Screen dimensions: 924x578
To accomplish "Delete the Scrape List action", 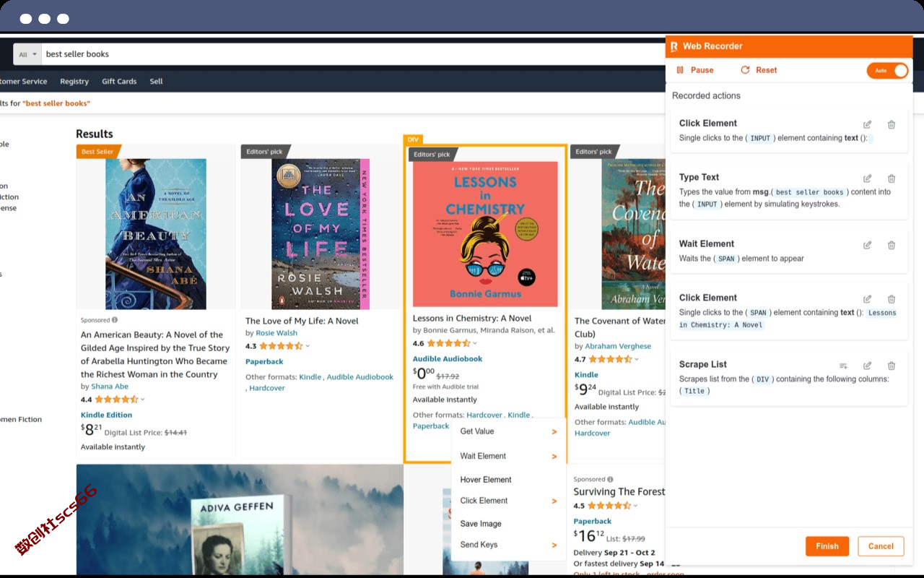I will (892, 366).
